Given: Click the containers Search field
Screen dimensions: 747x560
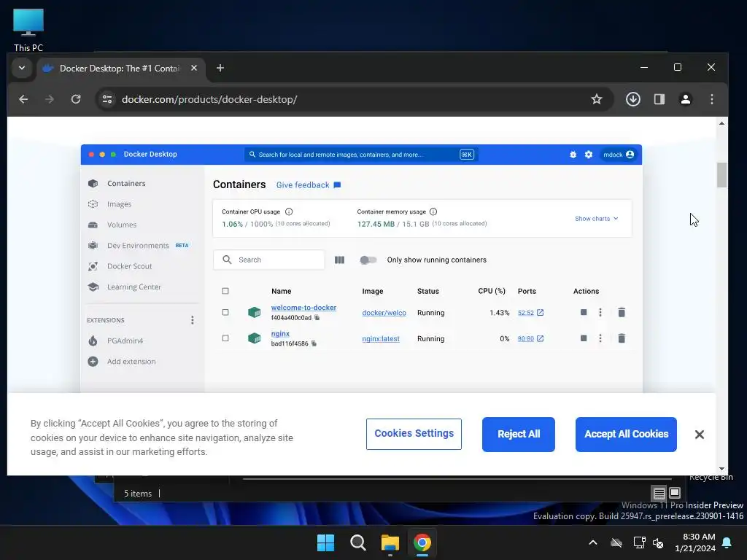Looking at the screenshot, I should (x=268, y=260).
